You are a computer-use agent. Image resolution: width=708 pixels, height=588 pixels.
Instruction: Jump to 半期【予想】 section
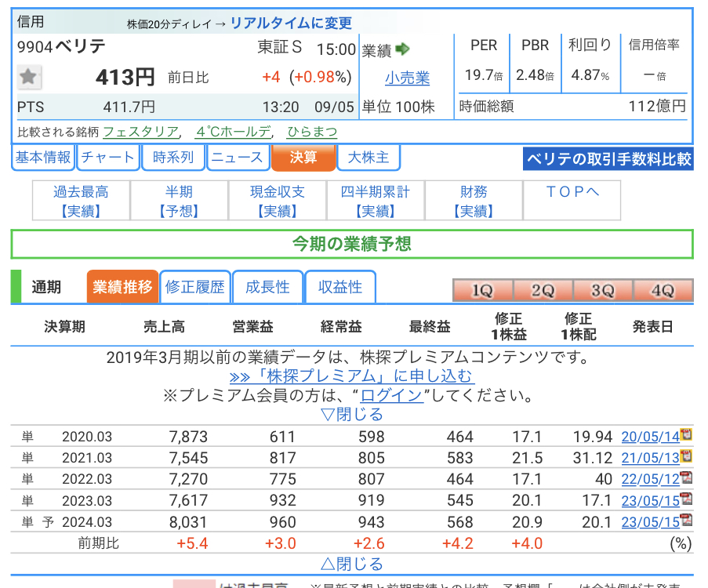[x=180, y=201]
